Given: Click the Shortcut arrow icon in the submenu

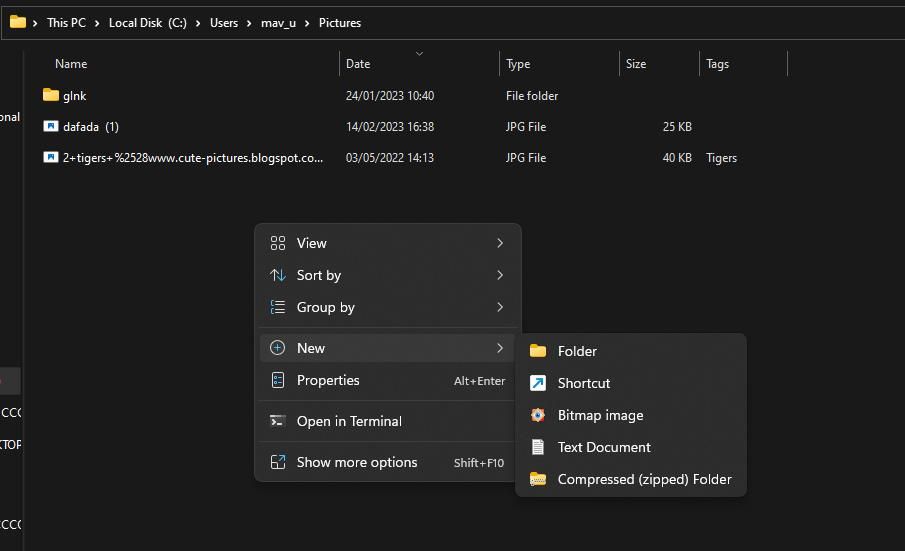Looking at the screenshot, I should coord(538,383).
